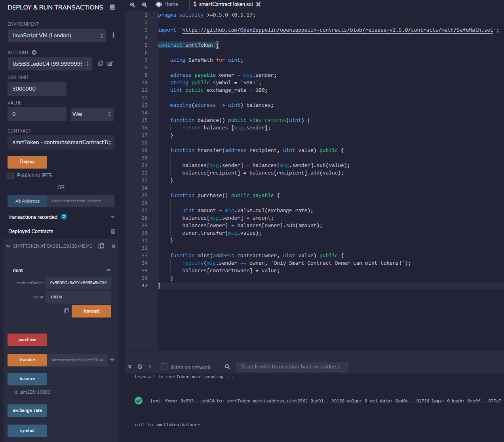This screenshot has height=442, width=504.
Task: Collapse the terminal panel with double chevron
Action: [x=130, y=367]
